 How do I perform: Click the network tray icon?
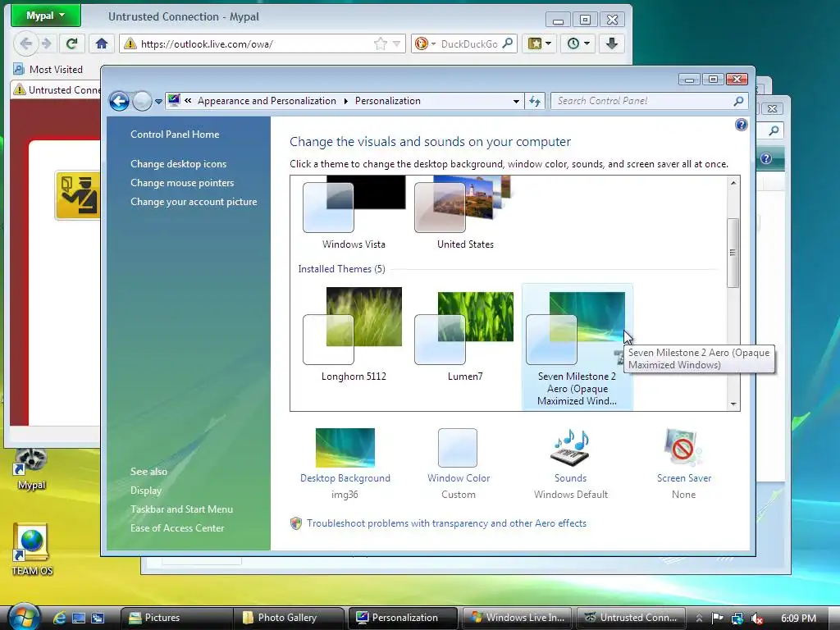737,619
